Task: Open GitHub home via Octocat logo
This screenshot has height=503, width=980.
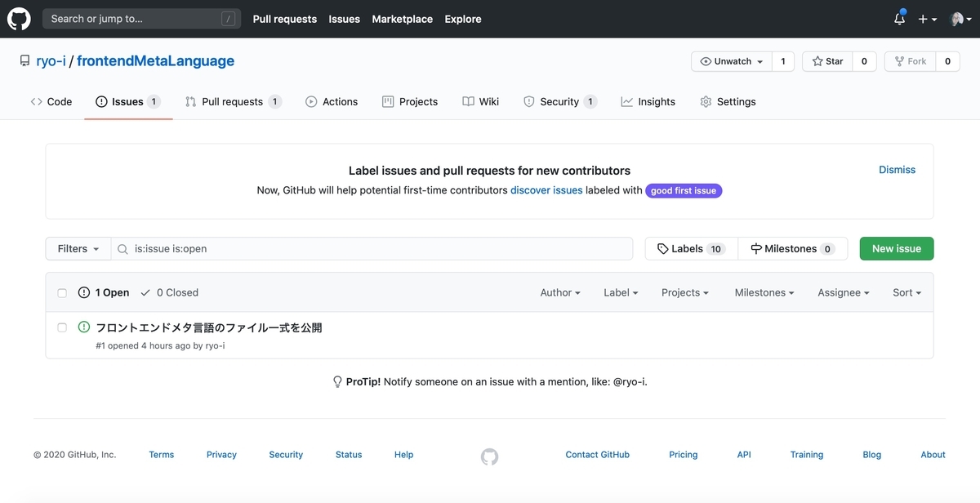Action: tap(19, 18)
